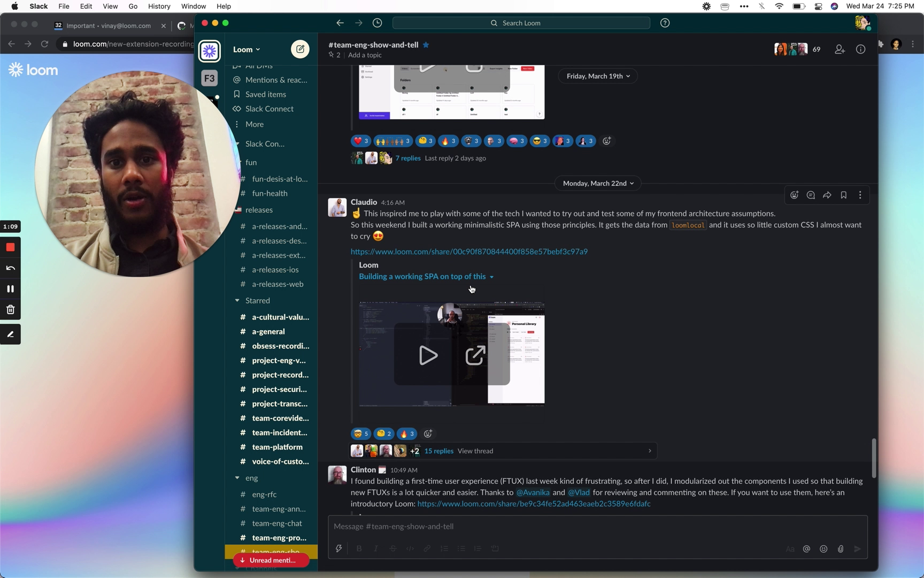Open more actions for Claudio's message
Screen dimensions: 924x578
click(x=860, y=195)
